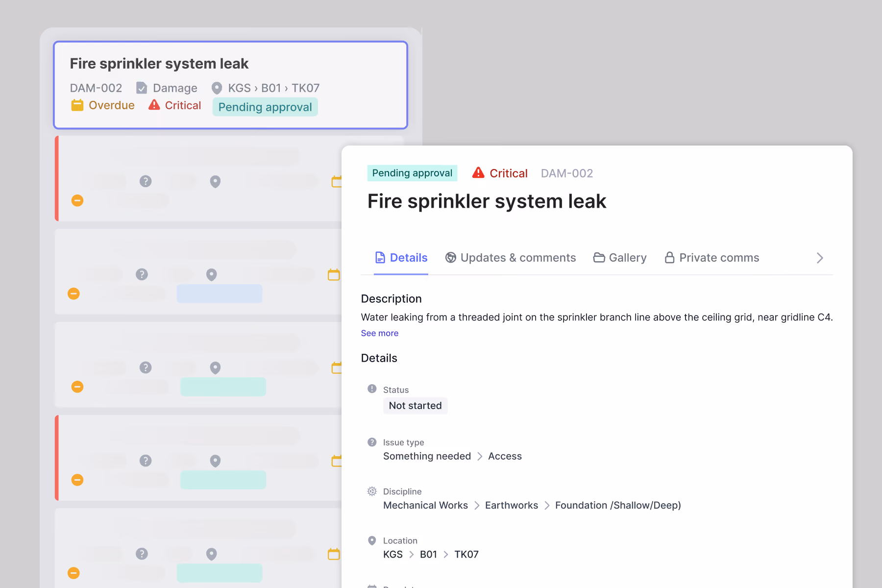
Task: Click the Status info icon
Action: click(x=372, y=389)
